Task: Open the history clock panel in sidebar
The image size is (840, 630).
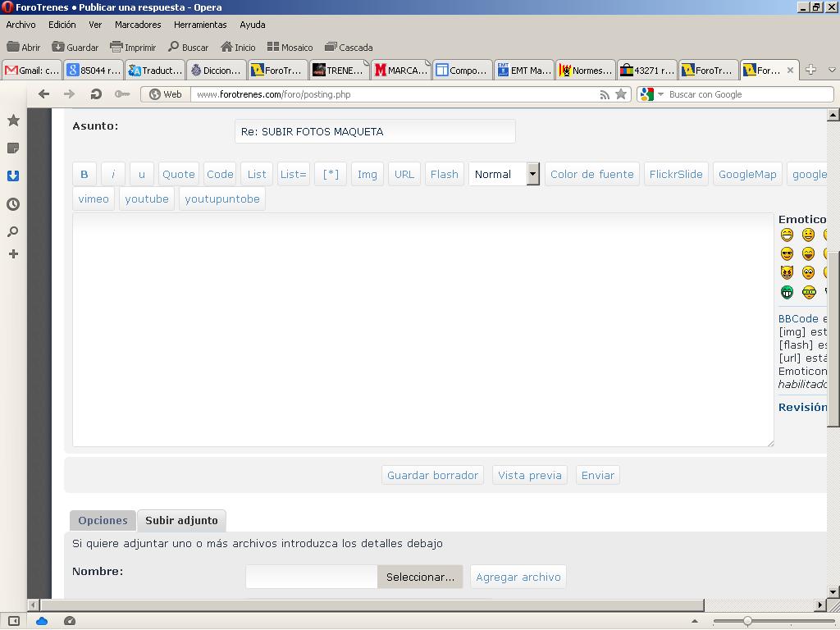Action: tap(13, 204)
